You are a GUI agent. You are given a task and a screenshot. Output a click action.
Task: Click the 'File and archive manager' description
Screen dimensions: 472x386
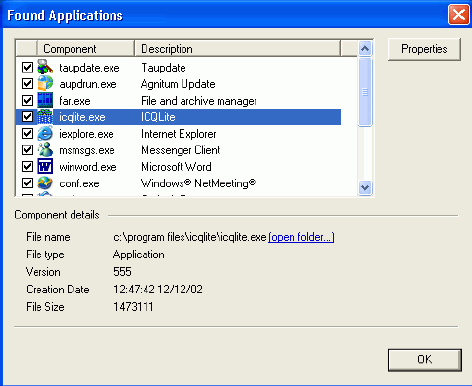pyautogui.click(x=199, y=101)
